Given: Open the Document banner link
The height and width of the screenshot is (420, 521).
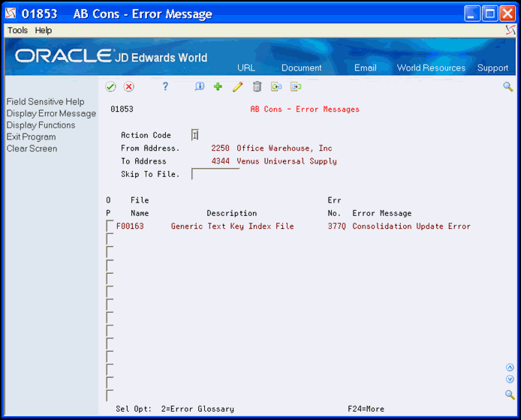Looking at the screenshot, I should [x=301, y=67].
